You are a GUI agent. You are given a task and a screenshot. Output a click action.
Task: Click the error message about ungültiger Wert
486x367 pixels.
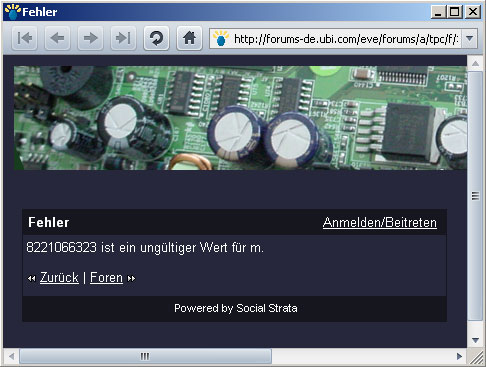pos(145,248)
